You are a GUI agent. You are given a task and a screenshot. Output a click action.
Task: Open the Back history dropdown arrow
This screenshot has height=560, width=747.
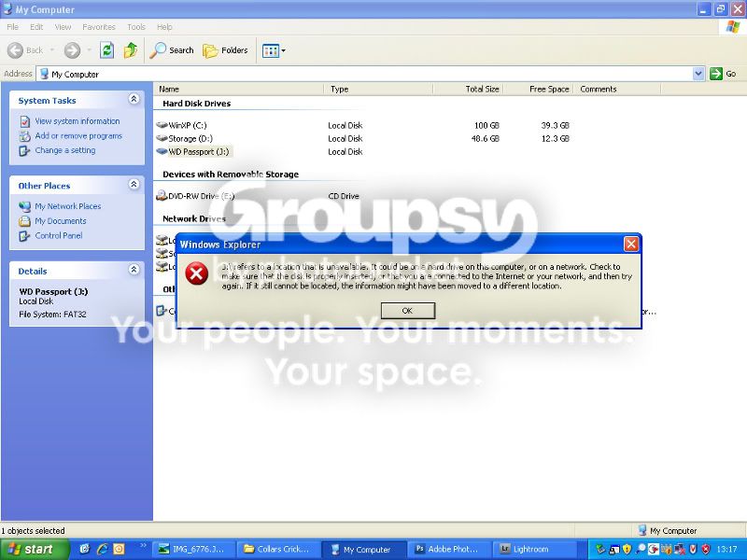click(x=52, y=50)
